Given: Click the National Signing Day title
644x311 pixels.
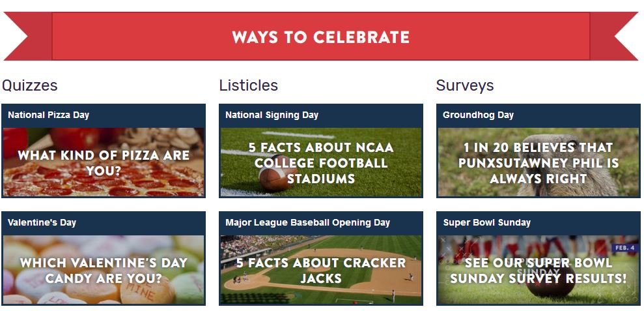Looking at the screenshot, I should click(272, 115).
